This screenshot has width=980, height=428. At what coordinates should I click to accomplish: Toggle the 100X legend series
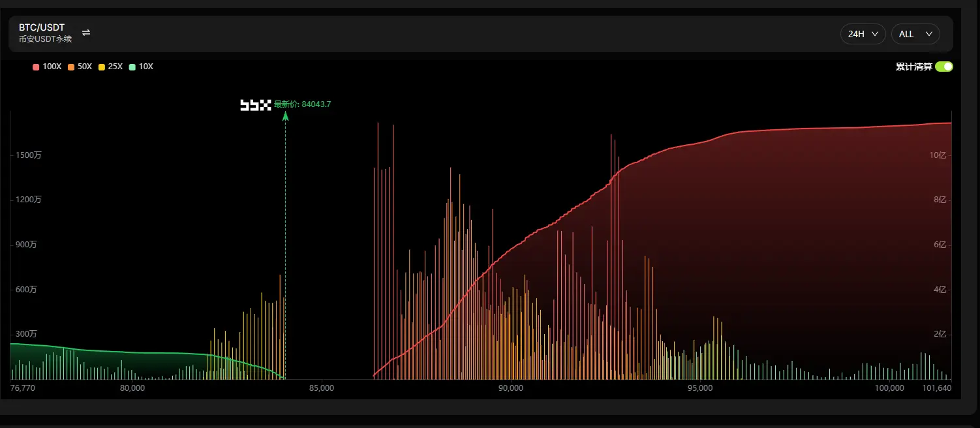[x=47, y=67]
